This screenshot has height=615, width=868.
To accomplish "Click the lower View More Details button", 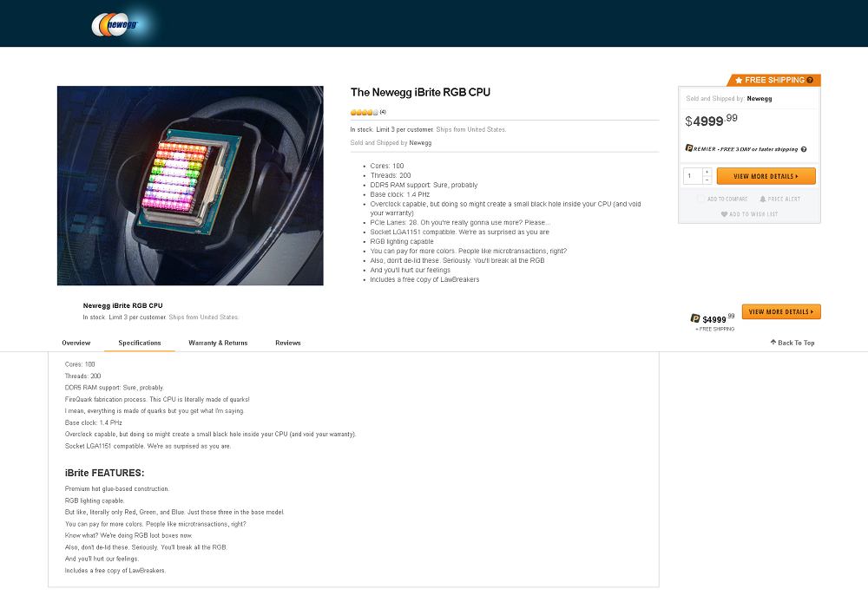I will pyautogui.click(x=781, y=312).
